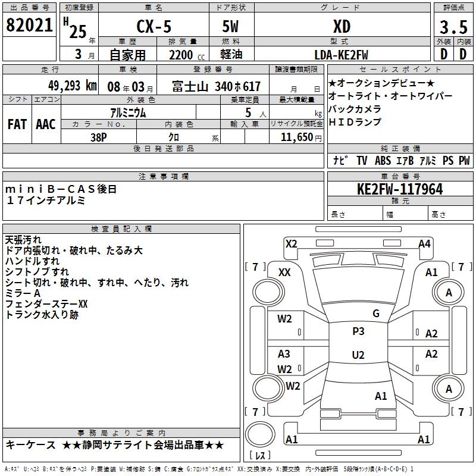Viewport: 476px width, 476px height.
Task: Click interior grade D under 内装
Action: tap(463, 54)
